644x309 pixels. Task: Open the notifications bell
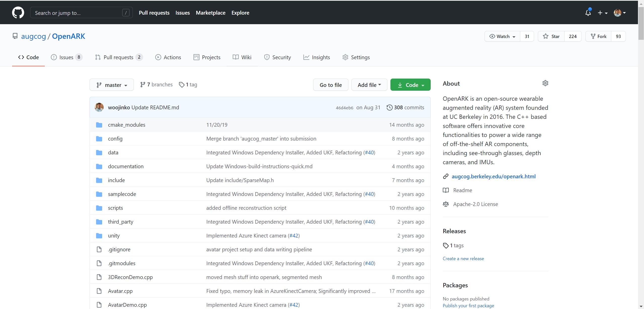tap(588, 13)
